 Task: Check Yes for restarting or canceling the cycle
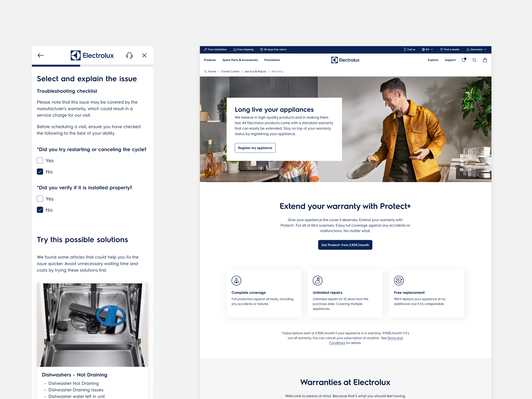[x=40, y=160]
